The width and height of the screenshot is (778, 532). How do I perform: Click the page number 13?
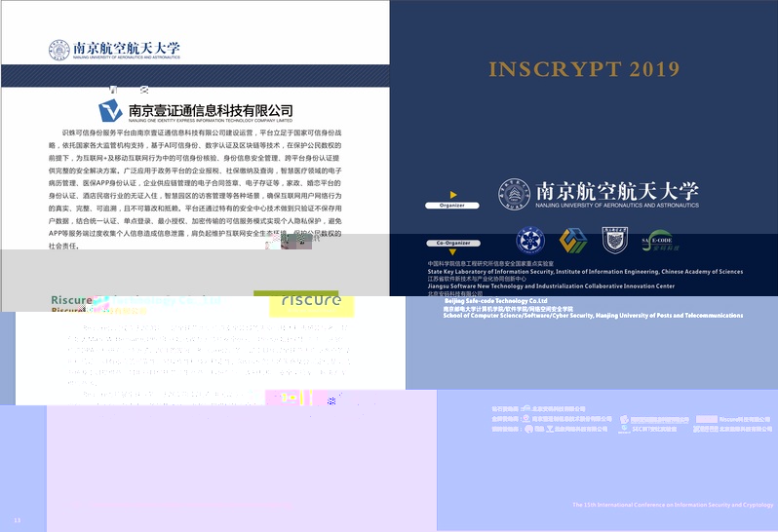pos(18,520)
